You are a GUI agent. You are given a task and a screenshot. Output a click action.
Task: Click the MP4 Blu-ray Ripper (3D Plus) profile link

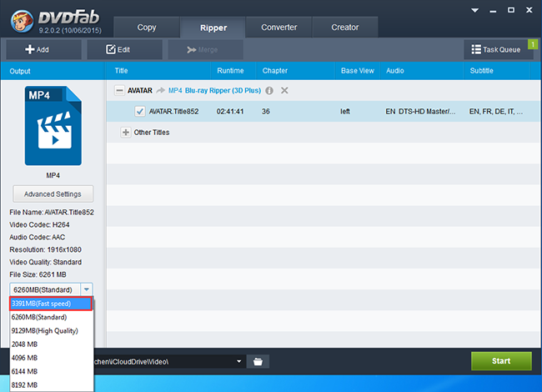[214, 91]
